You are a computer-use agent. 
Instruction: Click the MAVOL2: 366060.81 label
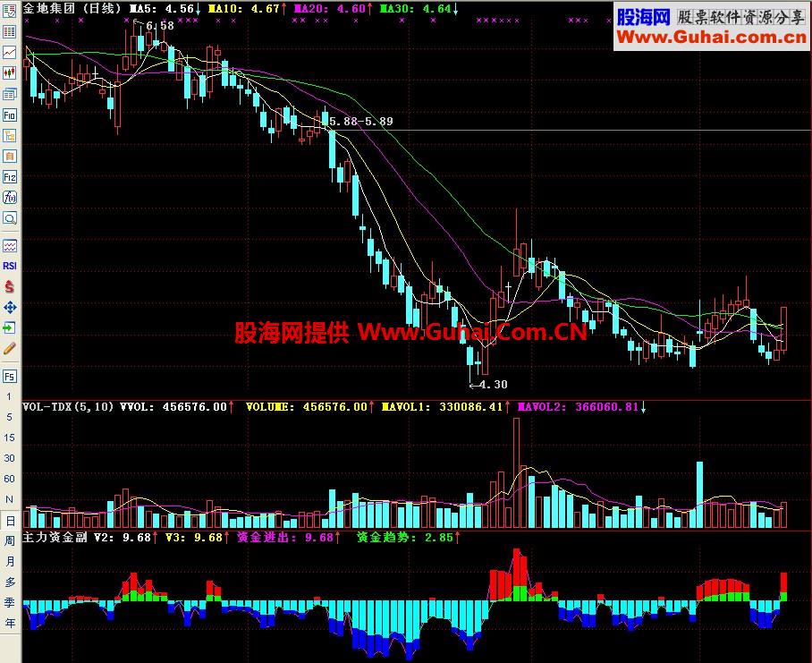(581, 407)
